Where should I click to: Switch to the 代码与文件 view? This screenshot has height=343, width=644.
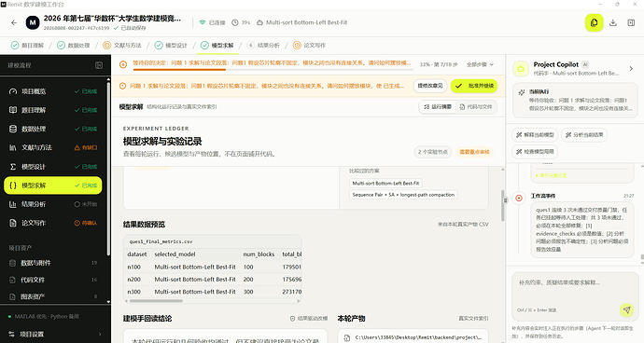476,106
